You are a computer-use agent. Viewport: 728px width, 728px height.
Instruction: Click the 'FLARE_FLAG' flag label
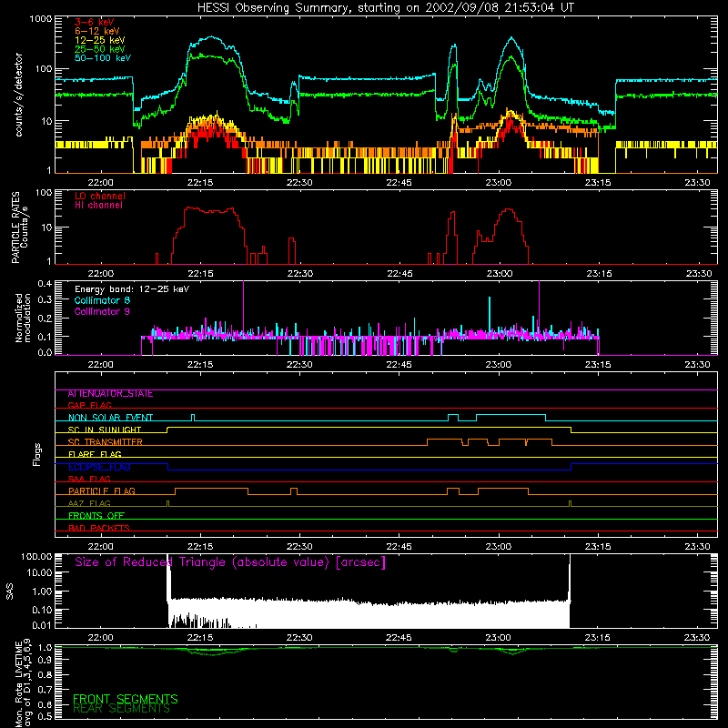pos(95,454)
